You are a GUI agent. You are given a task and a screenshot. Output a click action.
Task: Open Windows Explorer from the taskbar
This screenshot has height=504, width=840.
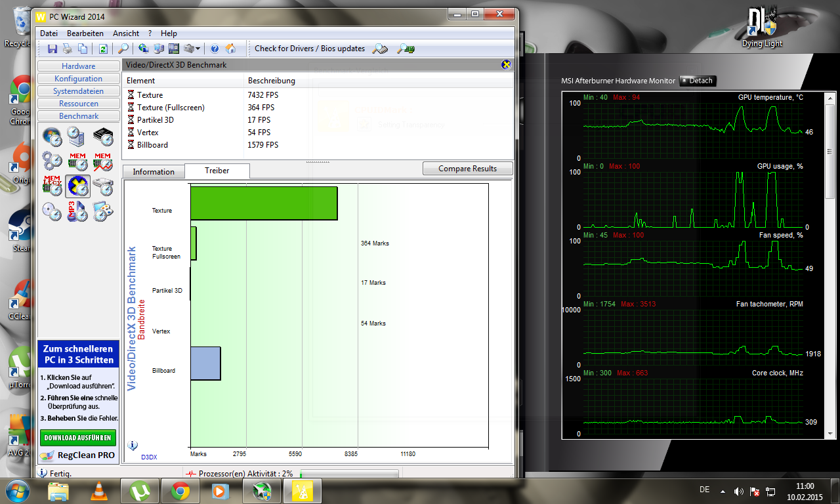pos(58,490)
